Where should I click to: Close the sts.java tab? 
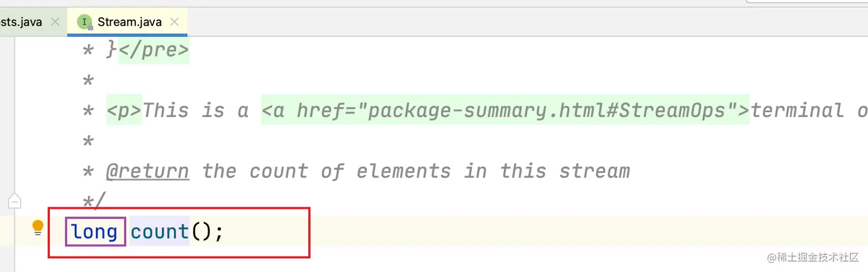click(x=55, y=22)
